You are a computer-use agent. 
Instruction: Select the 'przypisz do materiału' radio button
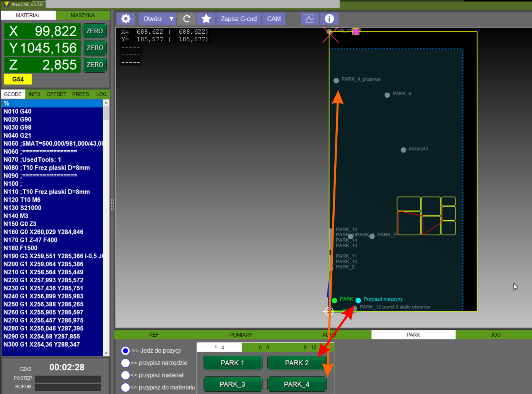(125, 387)
